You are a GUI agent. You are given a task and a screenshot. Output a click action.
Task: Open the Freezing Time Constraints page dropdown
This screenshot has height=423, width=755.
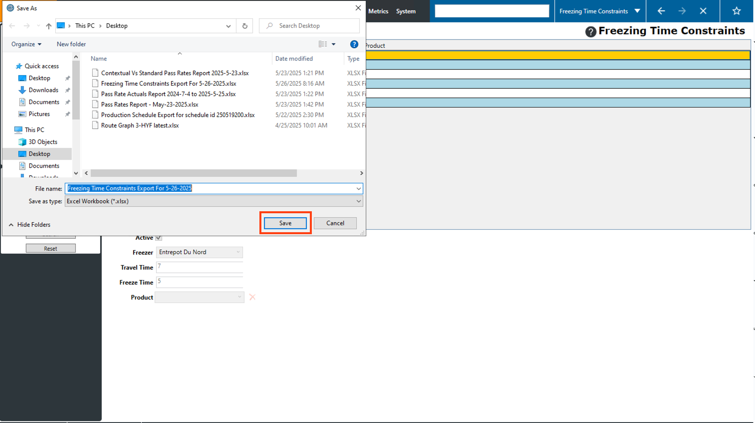[637, 11]
